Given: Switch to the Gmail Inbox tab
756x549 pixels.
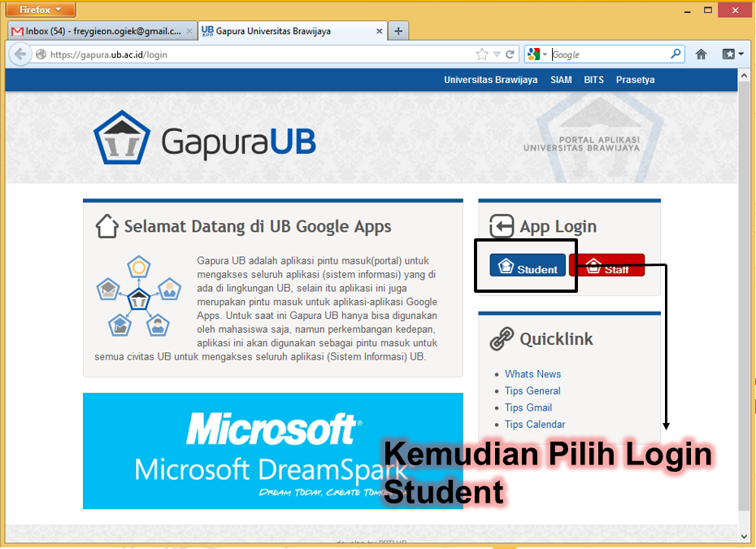Looking at the screenshot, I should 102,32.
